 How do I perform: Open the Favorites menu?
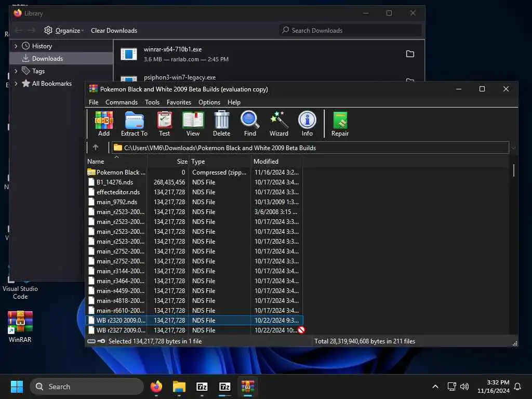[179, 102]
